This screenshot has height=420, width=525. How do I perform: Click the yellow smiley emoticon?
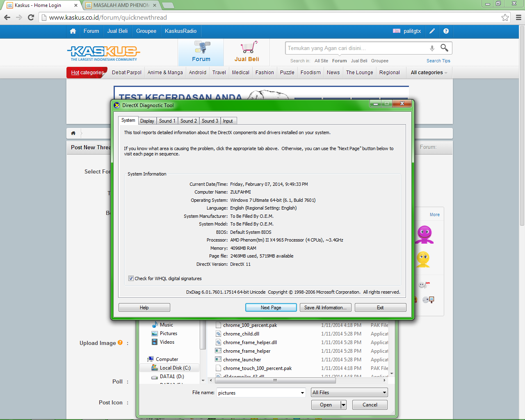tap(423, 259)
